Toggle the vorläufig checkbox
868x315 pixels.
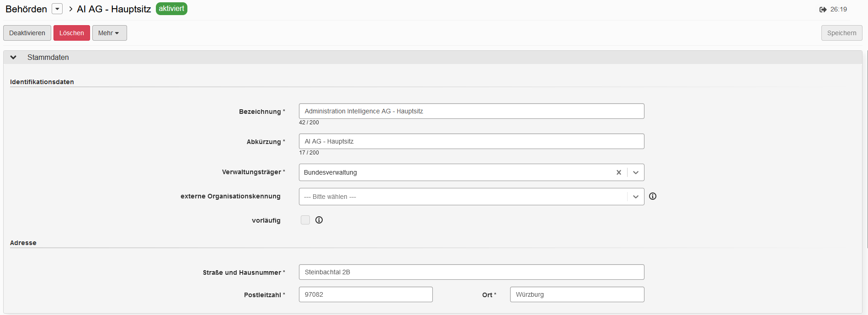point(305,220)
